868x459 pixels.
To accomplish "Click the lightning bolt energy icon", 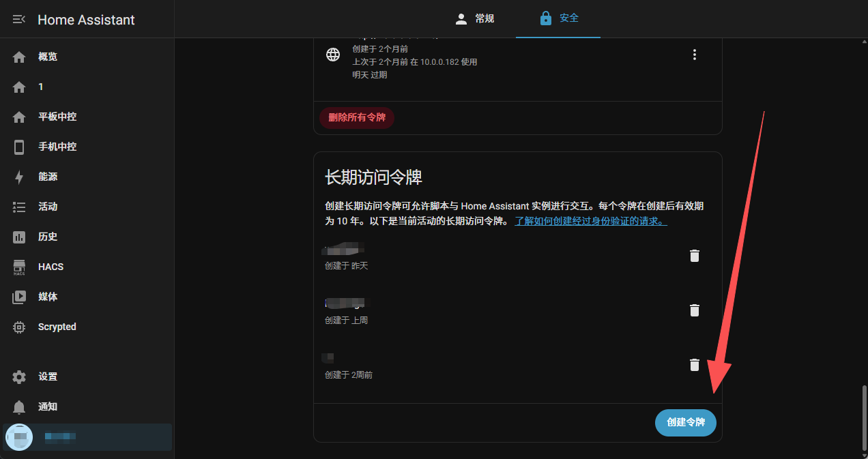I will click(19, 177).
